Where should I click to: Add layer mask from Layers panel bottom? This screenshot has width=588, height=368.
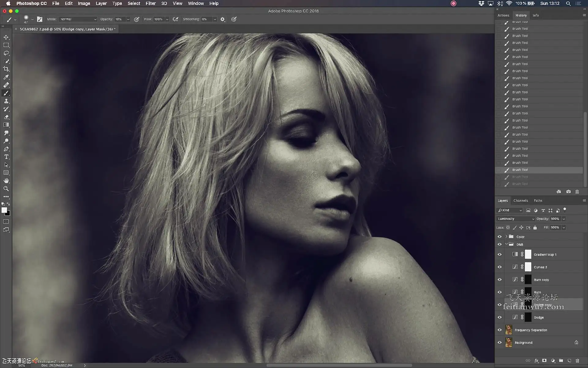(x=544, y=361)
